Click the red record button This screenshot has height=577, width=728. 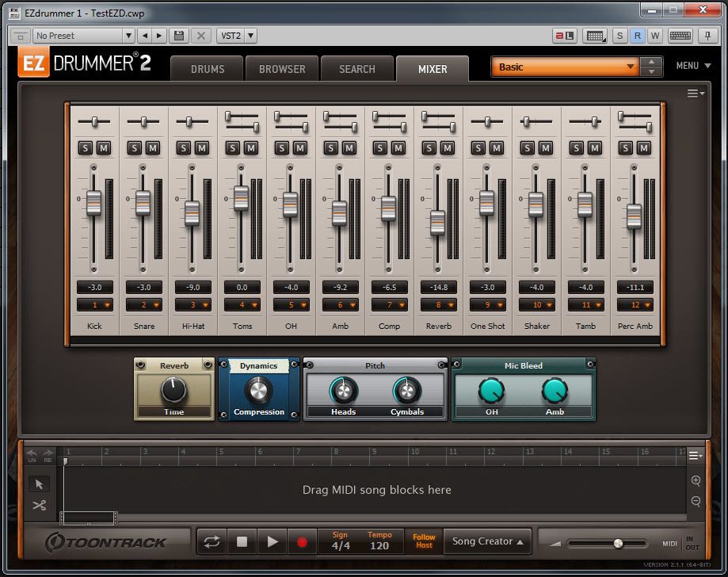tap(302, 542)
